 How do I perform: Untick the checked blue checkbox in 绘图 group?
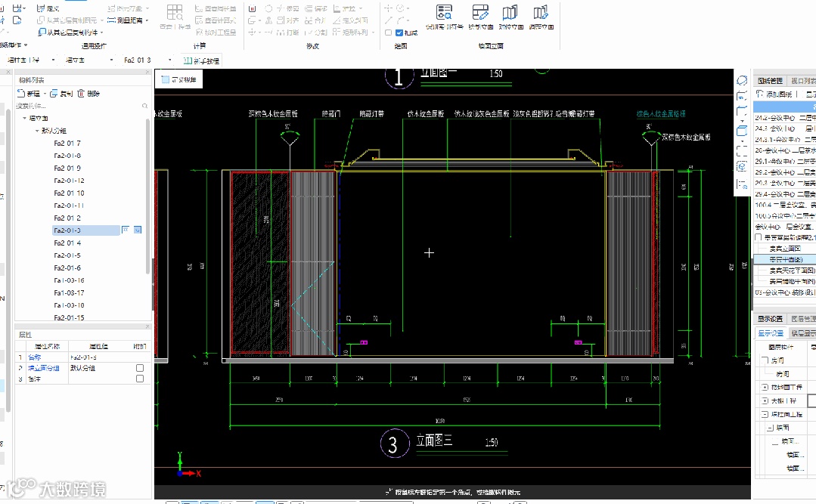pos(399,32)
